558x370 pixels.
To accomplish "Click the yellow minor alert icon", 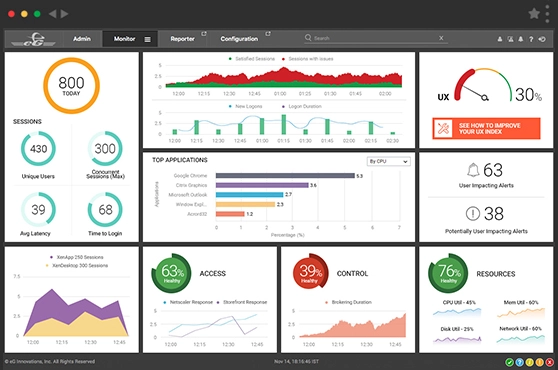I will (530, 362).
